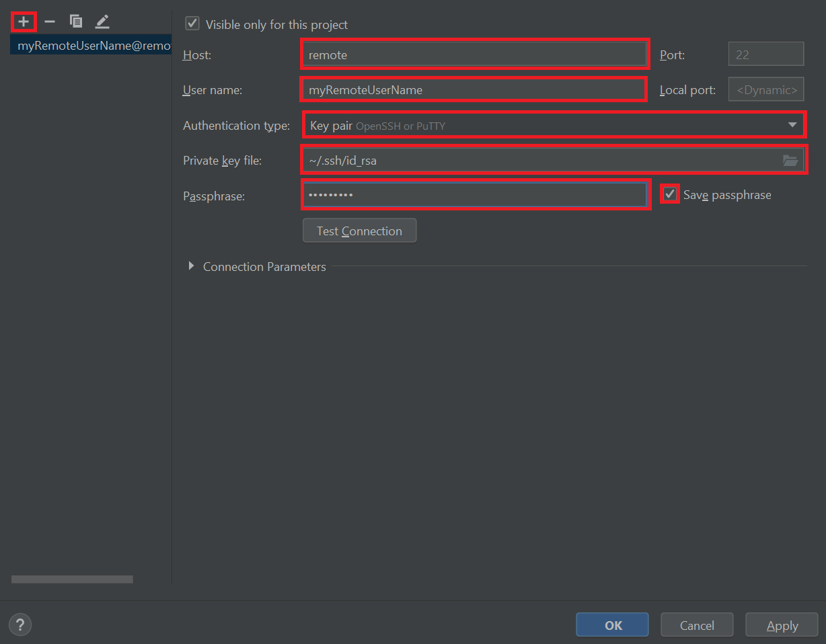Click the Apply button
Screen dimensions: 826x644
(782, 625)
